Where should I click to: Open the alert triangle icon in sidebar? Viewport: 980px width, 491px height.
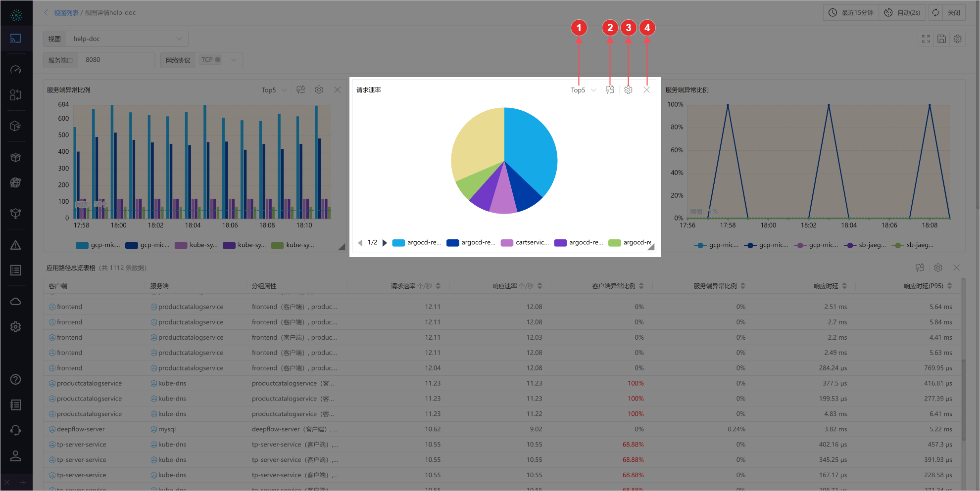[16, 245]
